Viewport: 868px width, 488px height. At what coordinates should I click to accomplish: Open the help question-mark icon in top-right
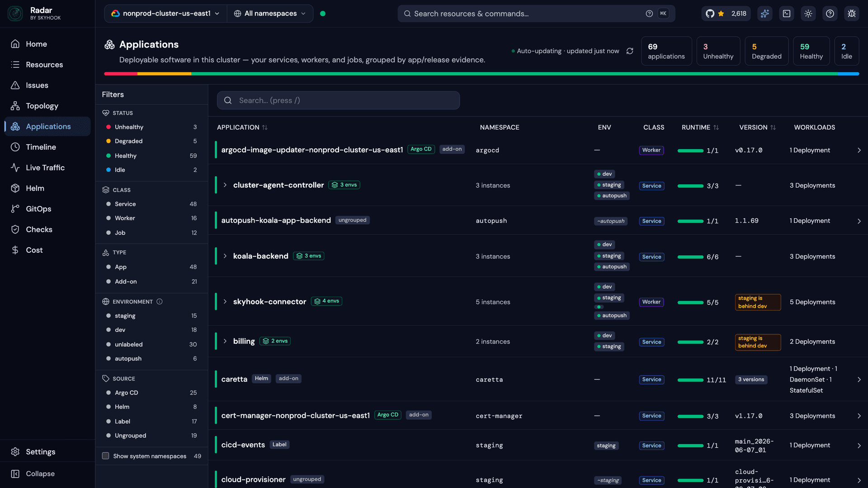click(x=830, y=14)
